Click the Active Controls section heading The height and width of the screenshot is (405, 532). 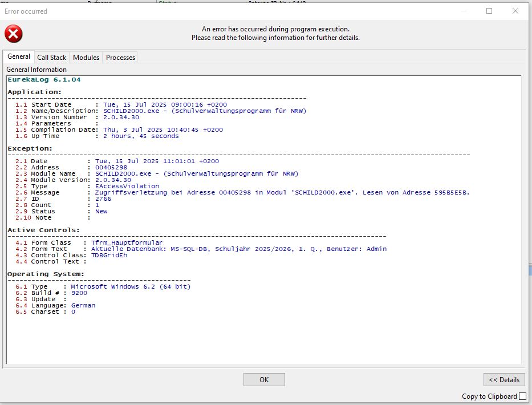click(x=43, y=230)
